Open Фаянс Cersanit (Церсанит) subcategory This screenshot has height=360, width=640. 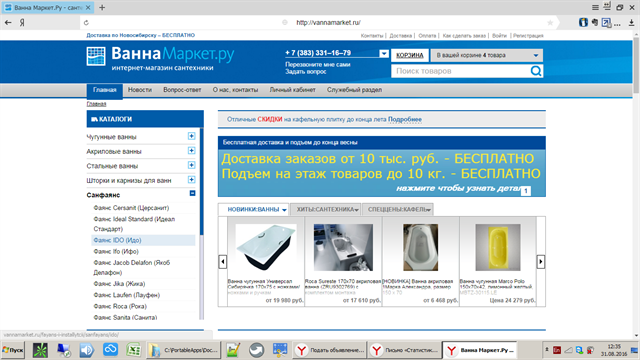click(131, 208)
